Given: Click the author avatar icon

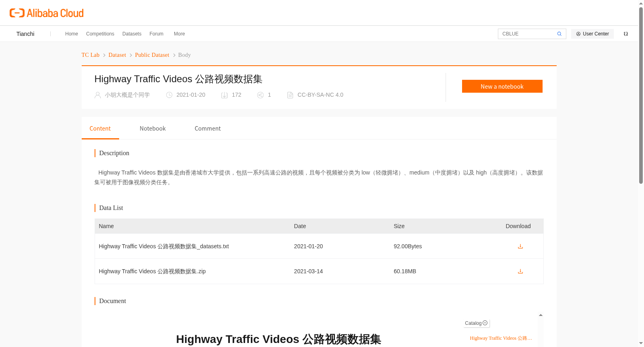Looking at the screenshot, I should tap(97, 95).
